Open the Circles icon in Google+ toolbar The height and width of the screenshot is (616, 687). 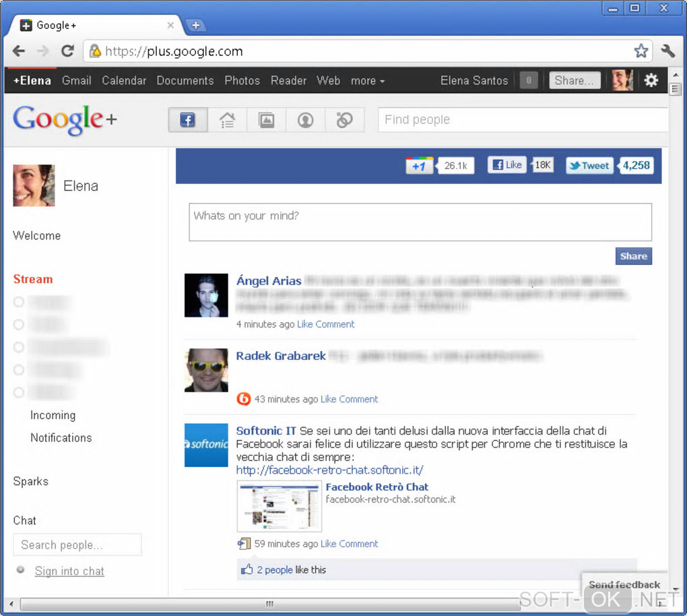tap(344, 120)
